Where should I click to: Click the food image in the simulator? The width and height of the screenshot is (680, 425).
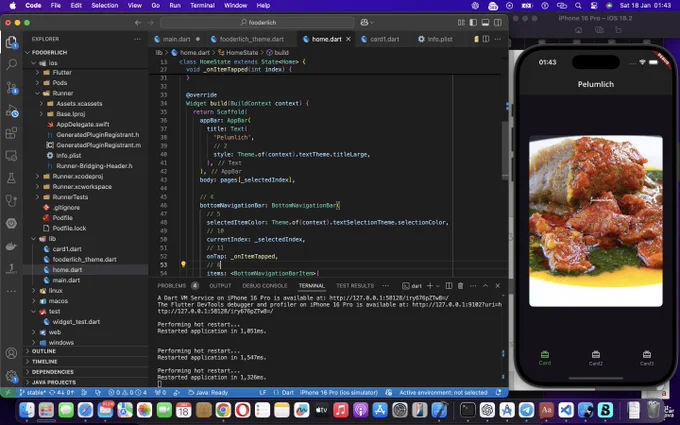(x=595, y=221)
